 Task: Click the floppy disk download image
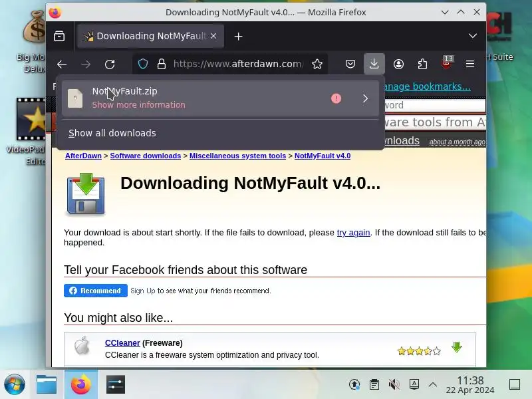coord(86,194)
